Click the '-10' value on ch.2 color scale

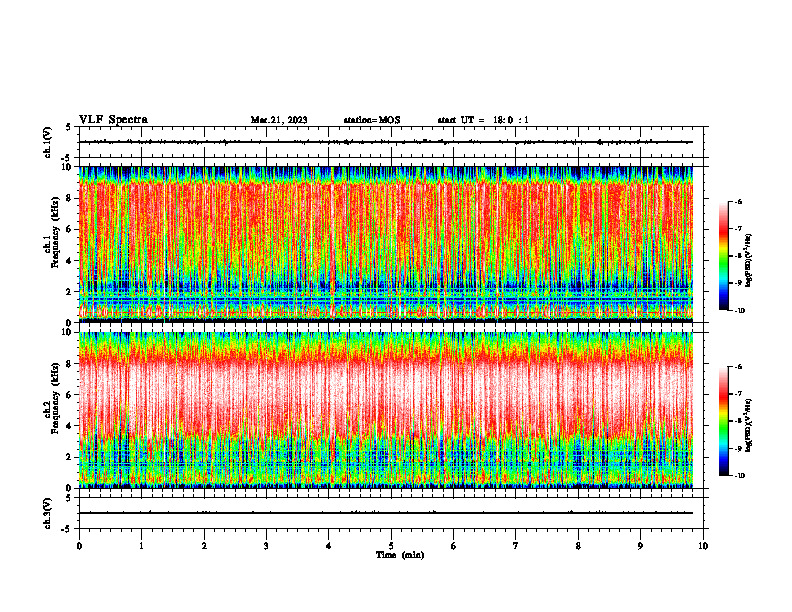[739, 476]
